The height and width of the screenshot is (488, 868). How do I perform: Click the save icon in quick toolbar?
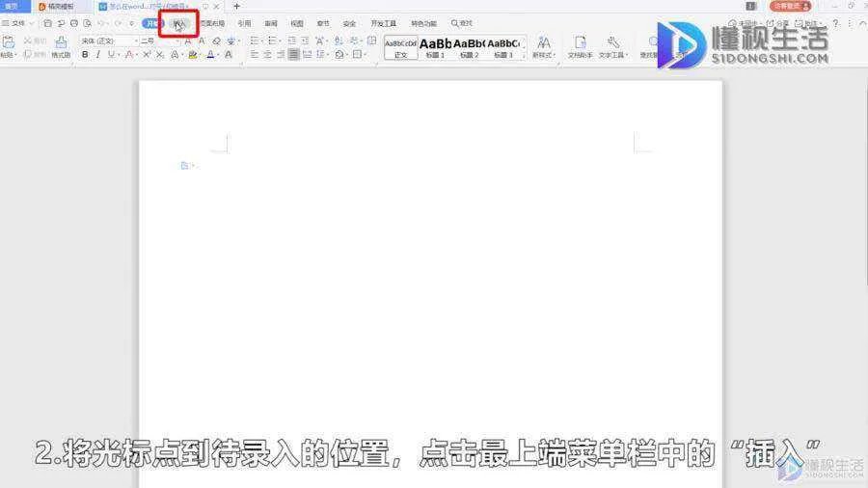(47, 23)
